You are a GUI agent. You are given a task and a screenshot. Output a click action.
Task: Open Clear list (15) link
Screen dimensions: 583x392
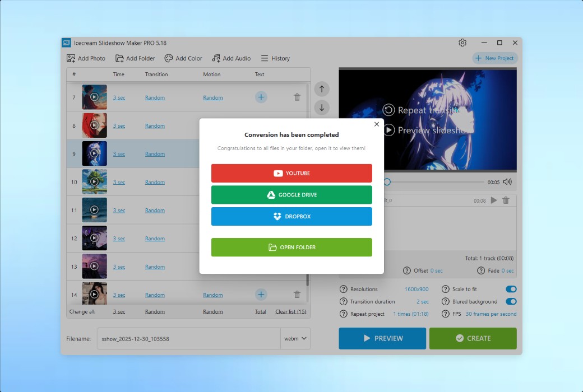coord(290,311)
